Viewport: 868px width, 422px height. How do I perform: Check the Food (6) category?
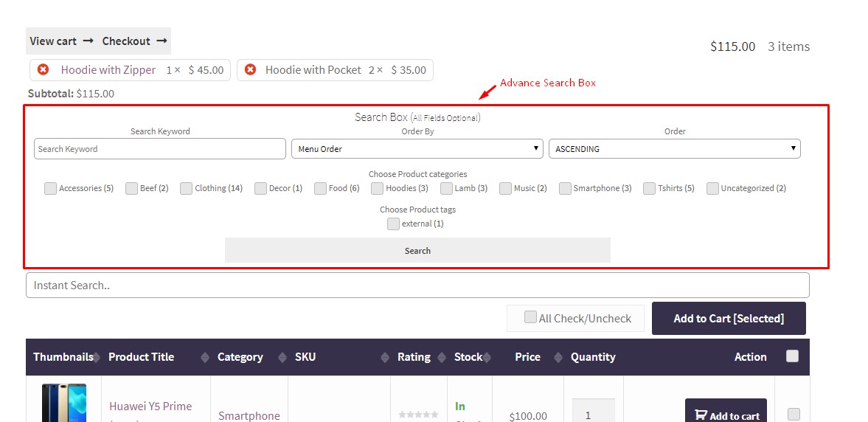(x=320, y=188)
